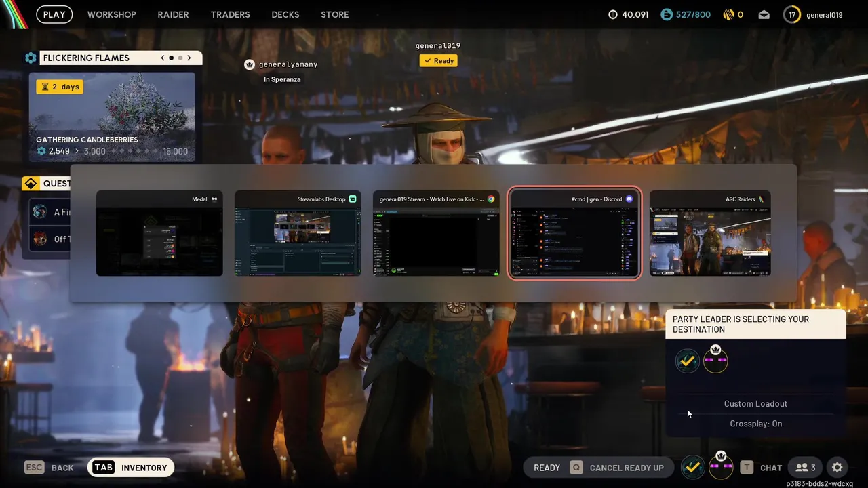Click the candleberry progress bar showing 2,549

click(x=112, y=151)
